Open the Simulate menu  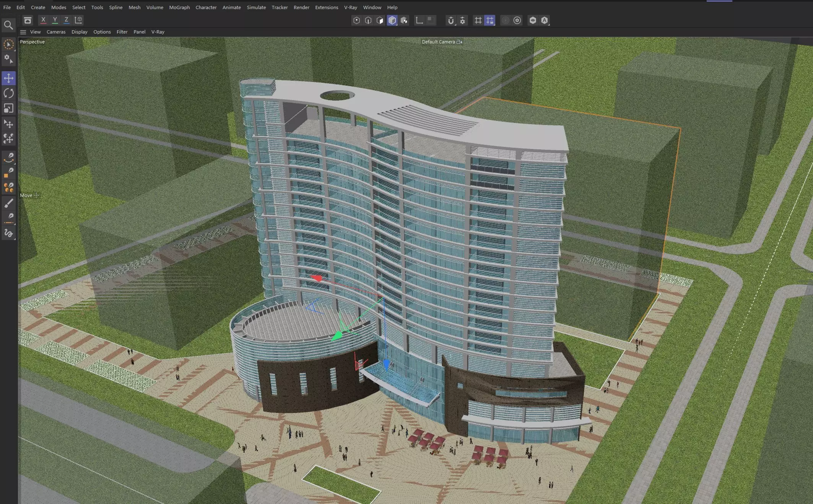[256, 7]
